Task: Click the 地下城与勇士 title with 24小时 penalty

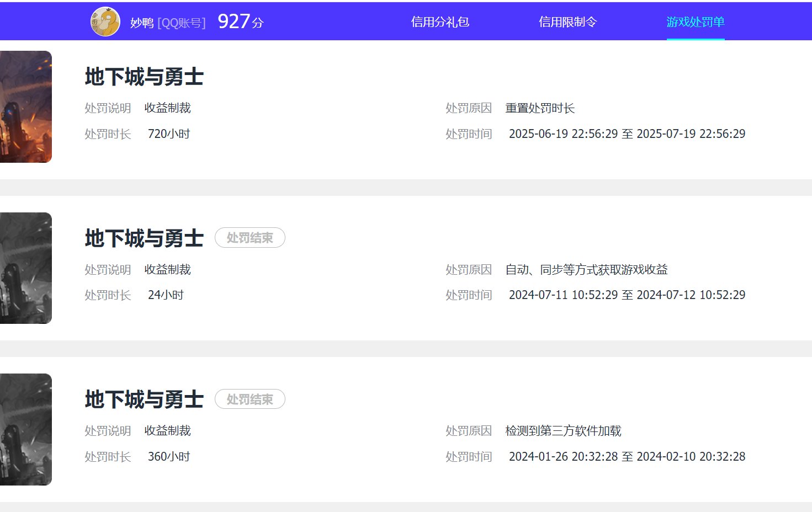Action: tap(144, 238)
